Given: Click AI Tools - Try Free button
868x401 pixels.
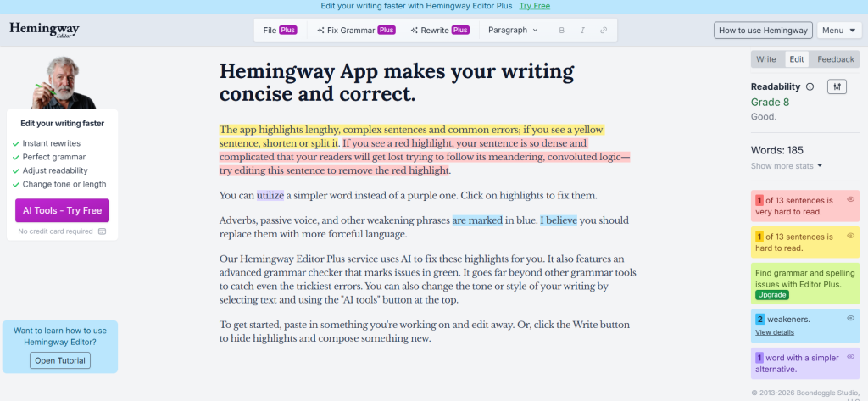Looking at the screenshot, I should point(62,210).
